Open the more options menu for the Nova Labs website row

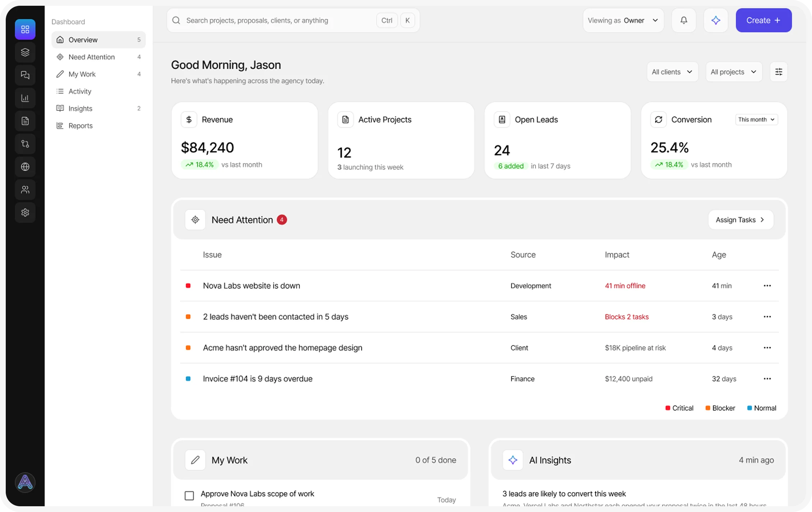click(x=767, y=286)
